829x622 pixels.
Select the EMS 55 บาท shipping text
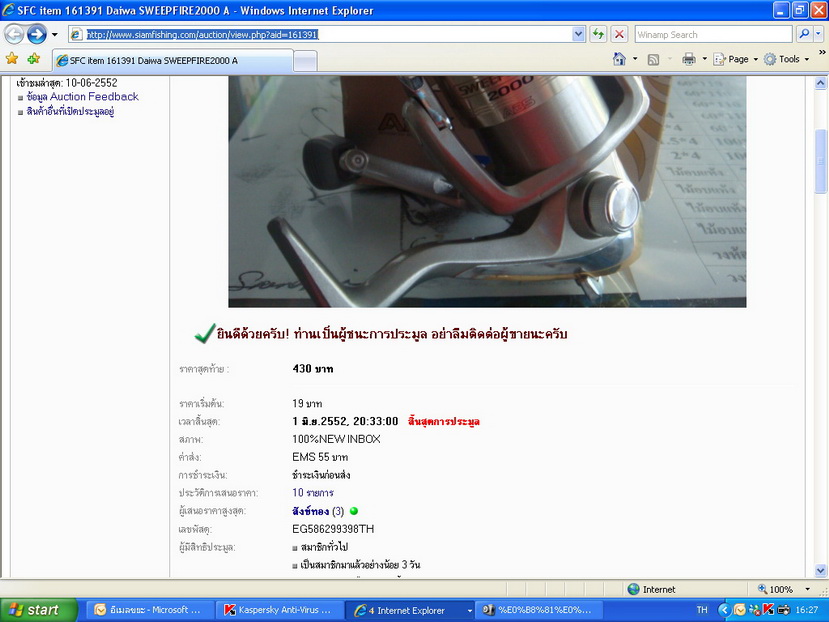[320, 457]
